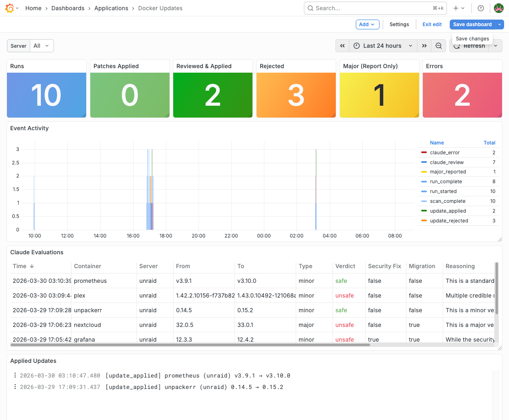Open menu for first applied update log row
Screen dimensions: 509x420
coord(15,376)
